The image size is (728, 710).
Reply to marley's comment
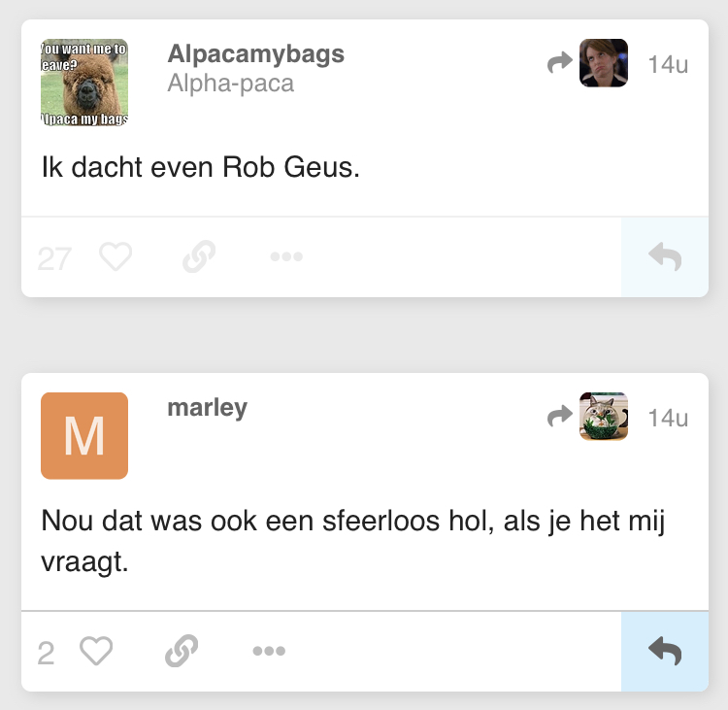point(665,652)
